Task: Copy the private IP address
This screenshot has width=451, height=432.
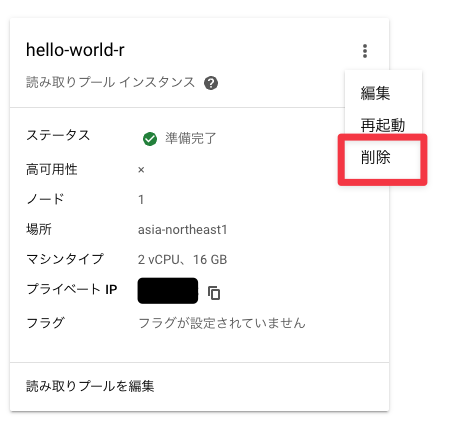Action: pyautogui.click(x=214, y=293)
